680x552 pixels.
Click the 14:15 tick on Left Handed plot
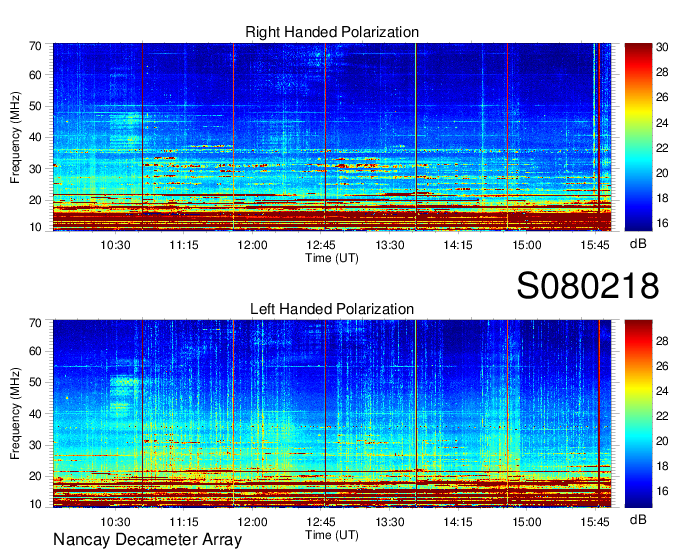pos(458,522)
